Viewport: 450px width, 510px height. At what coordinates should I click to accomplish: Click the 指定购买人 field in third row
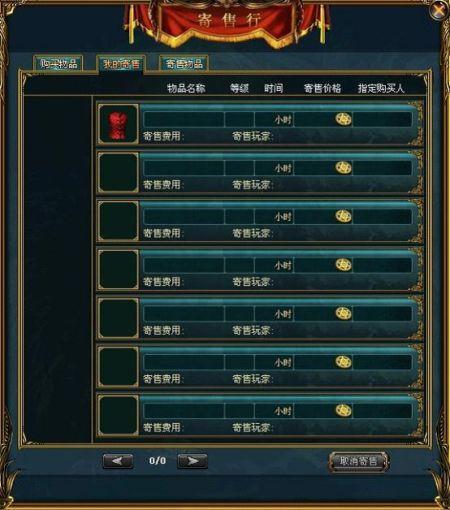(382, 216)
